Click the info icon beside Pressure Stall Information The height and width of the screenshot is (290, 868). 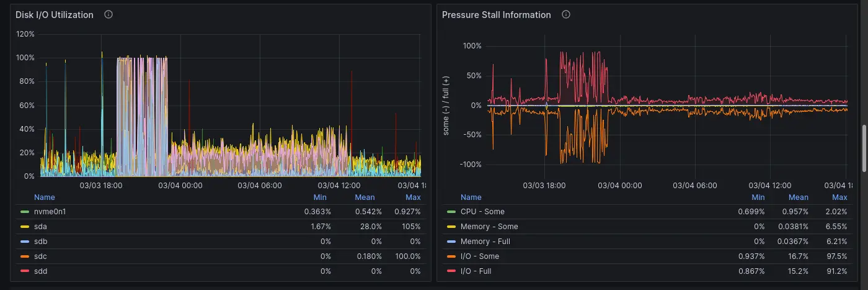(565, 14)
